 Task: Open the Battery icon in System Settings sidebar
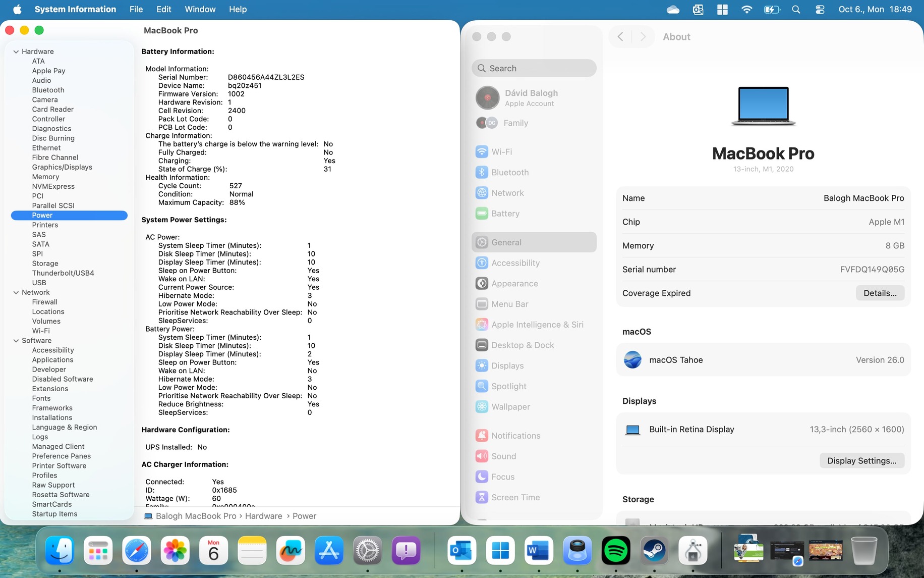pos(482,214)
